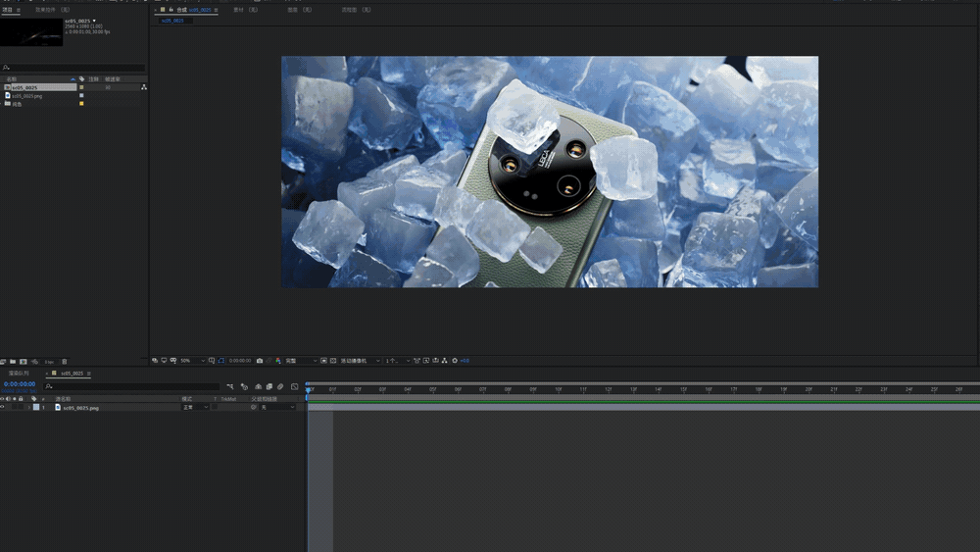Viewport: 980px width, 552px height.
Task: Open the graph editor icon
Action: 294,386
